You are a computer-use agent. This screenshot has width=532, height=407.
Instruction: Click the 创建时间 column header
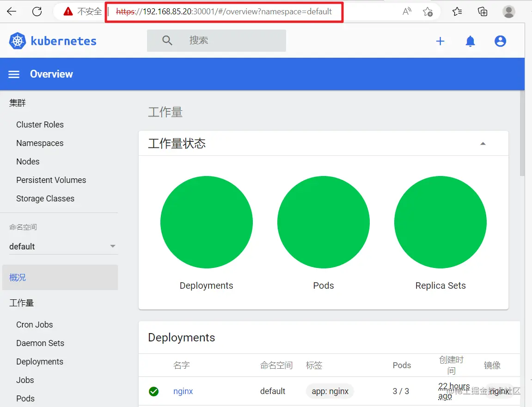[x=451, y=365]
